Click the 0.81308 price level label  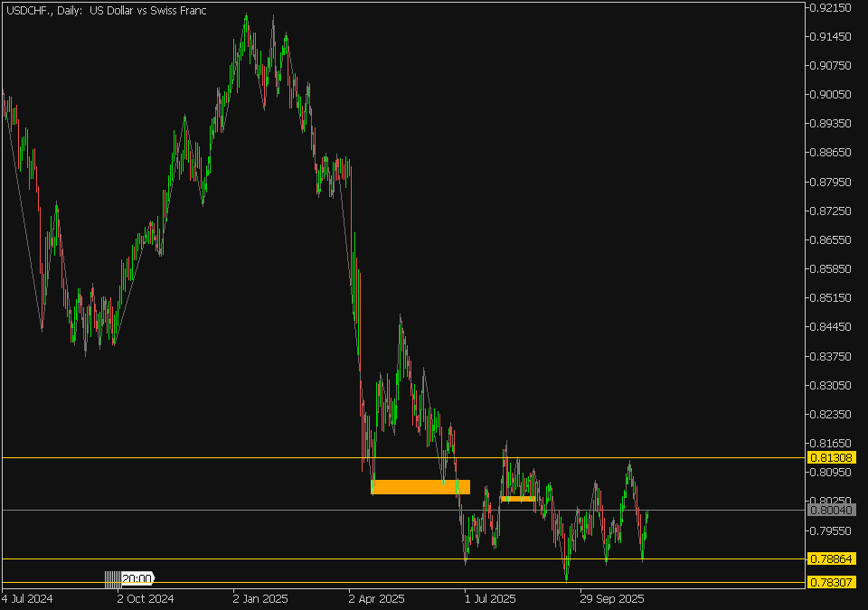[832, 458]
